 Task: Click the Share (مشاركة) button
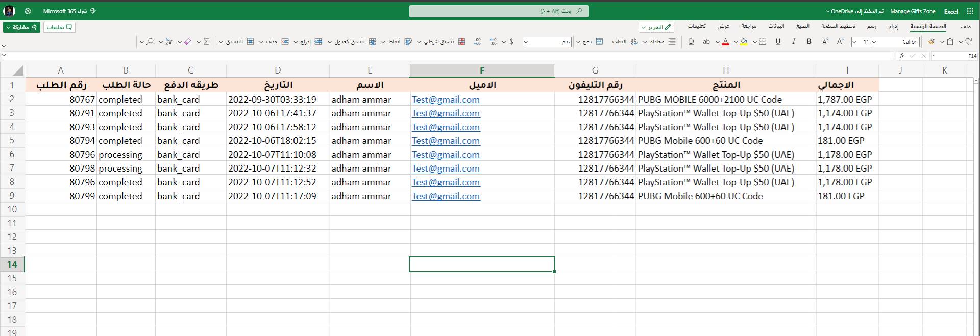[21, 27]
